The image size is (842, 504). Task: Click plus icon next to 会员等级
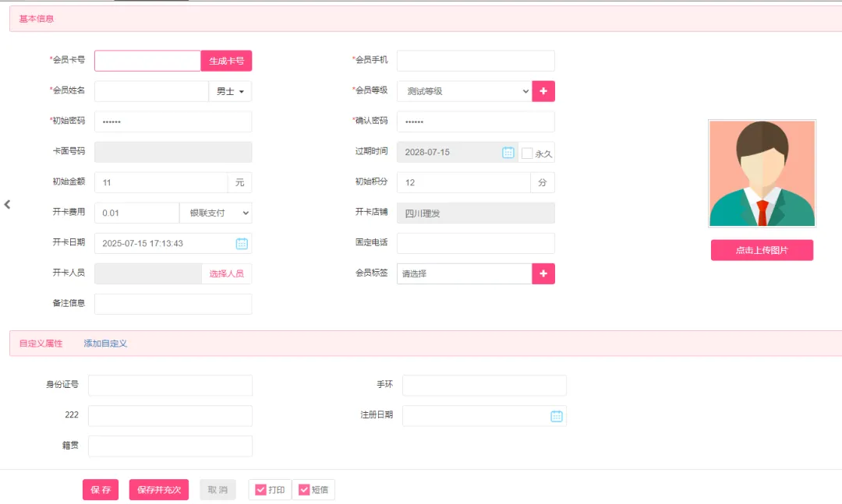coord(543,91)
